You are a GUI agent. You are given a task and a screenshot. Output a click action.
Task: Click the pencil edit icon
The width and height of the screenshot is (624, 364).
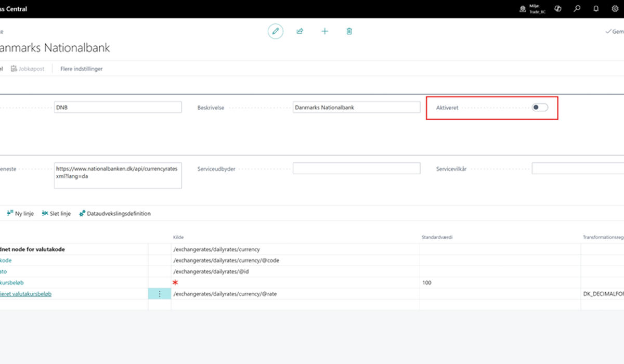coord(276,31)
